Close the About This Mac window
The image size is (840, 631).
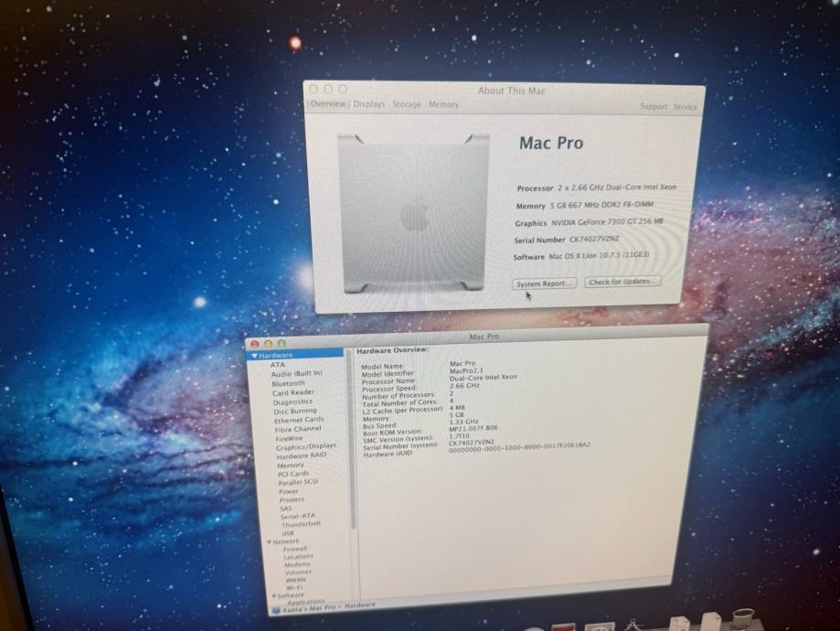[x=314, y=89]
